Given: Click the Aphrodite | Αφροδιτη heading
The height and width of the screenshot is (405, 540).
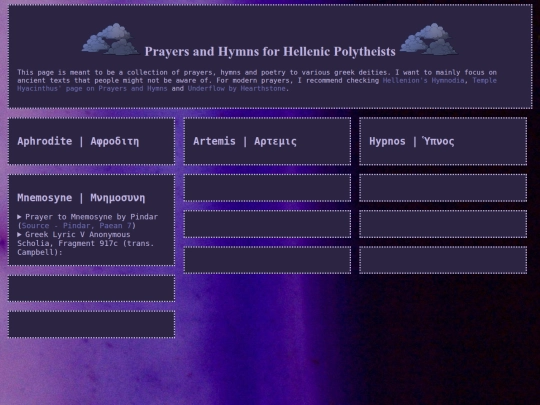Looking at the screenshot, I should (78, 142).
